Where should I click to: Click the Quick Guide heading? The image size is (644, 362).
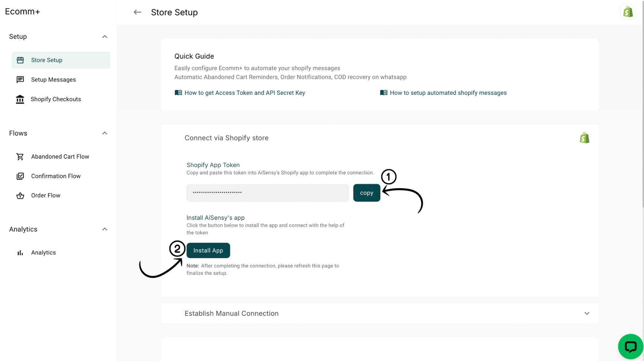tap(194, 56)
